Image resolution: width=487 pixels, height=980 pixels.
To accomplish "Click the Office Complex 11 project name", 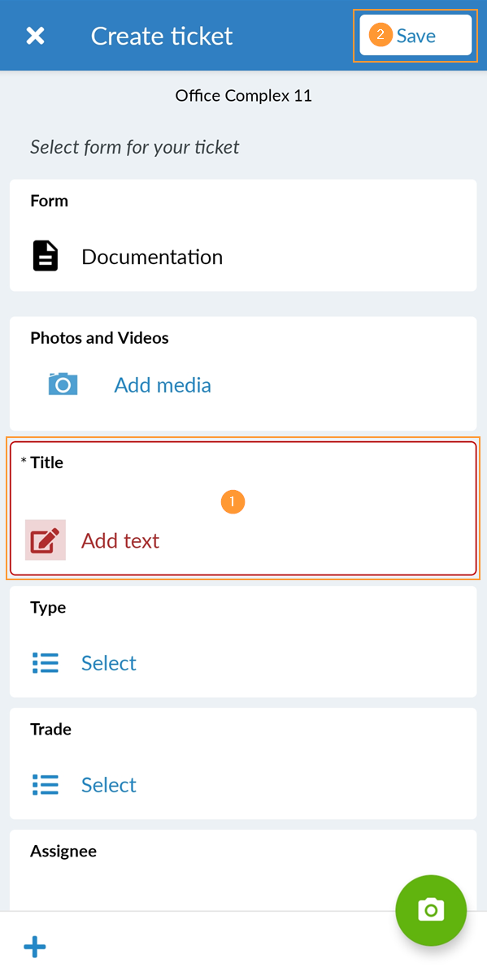I will pos(244,96).
